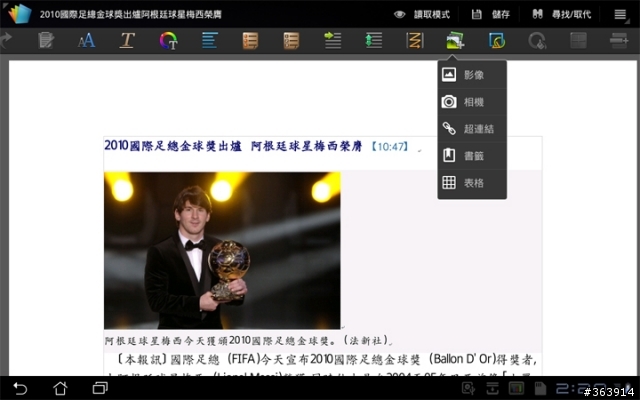This screenshot has height=400, width=640.
Task: Choose 表格 table from insert menu
Action: (472, 182)
